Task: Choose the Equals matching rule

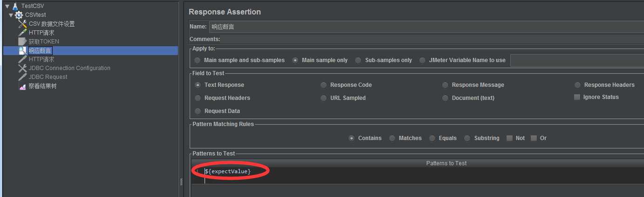Action: pyautogui.click(x=432, y=138)
